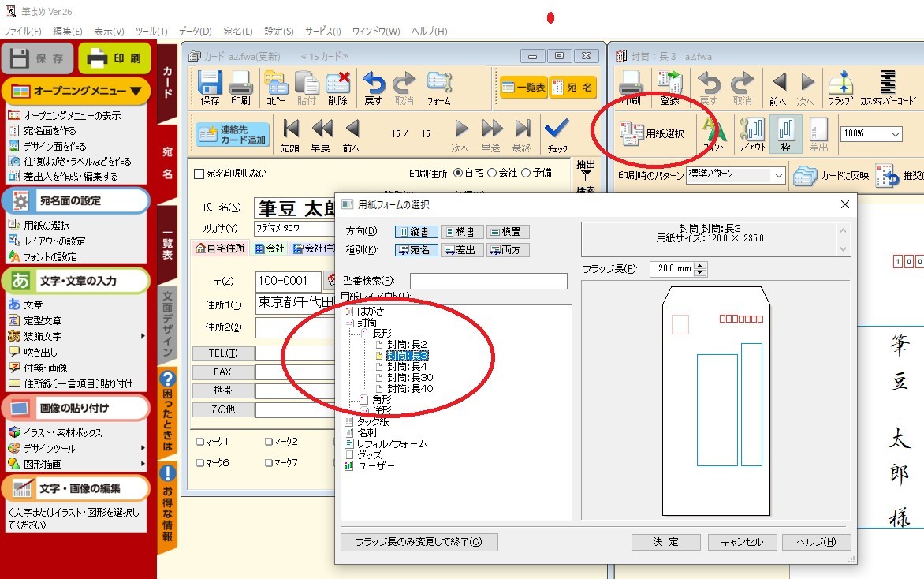Toggle マーク1 checkbox
The image size is (924, 579).
point(199,442)
